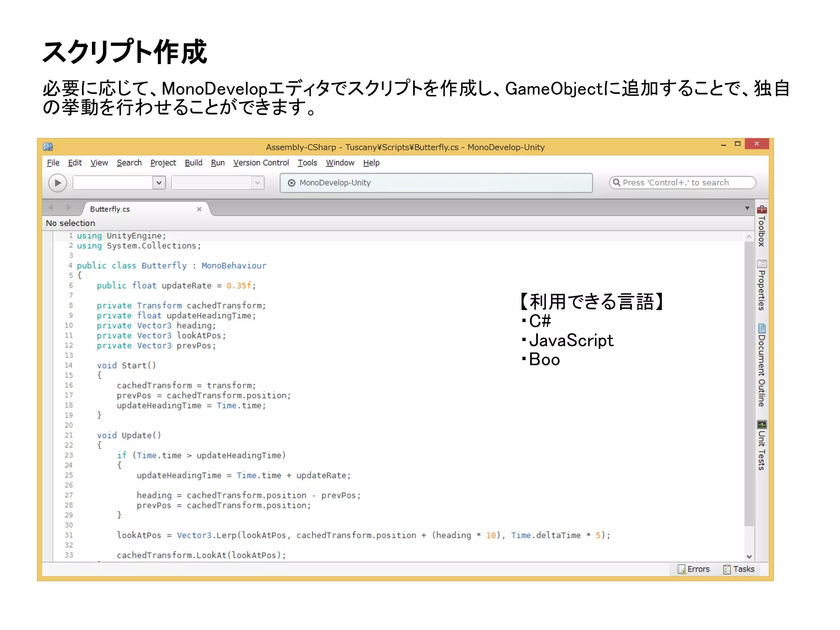Click the '0.35f' value on line 6
This screenshot has height=630, width=840.
click(239, 286)
